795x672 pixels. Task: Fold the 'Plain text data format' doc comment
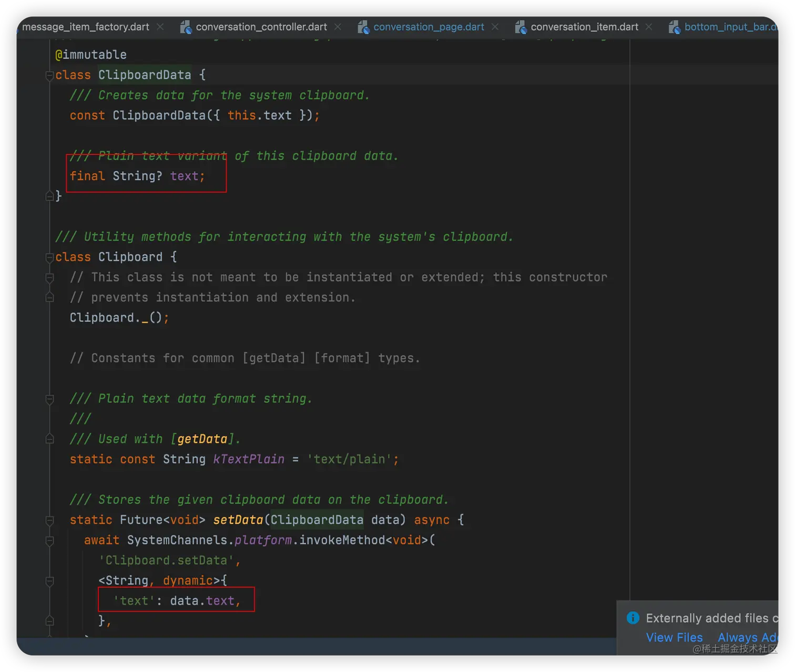point(49,399)
